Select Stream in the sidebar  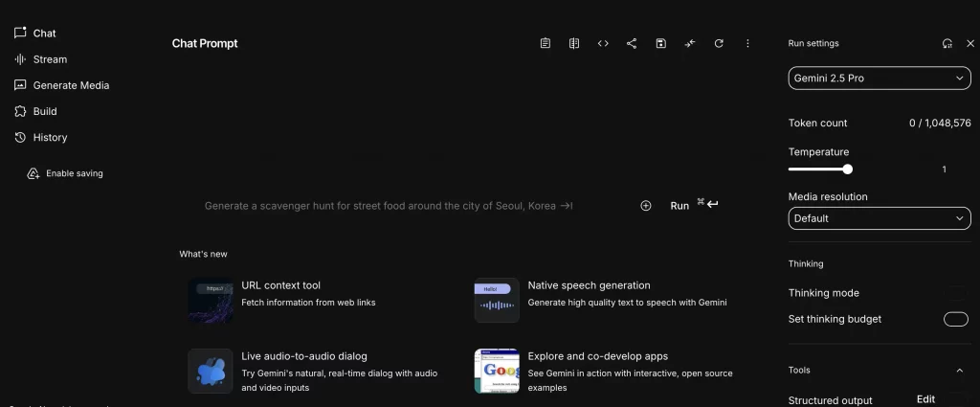pyautogui.click(x=50, y=59)
